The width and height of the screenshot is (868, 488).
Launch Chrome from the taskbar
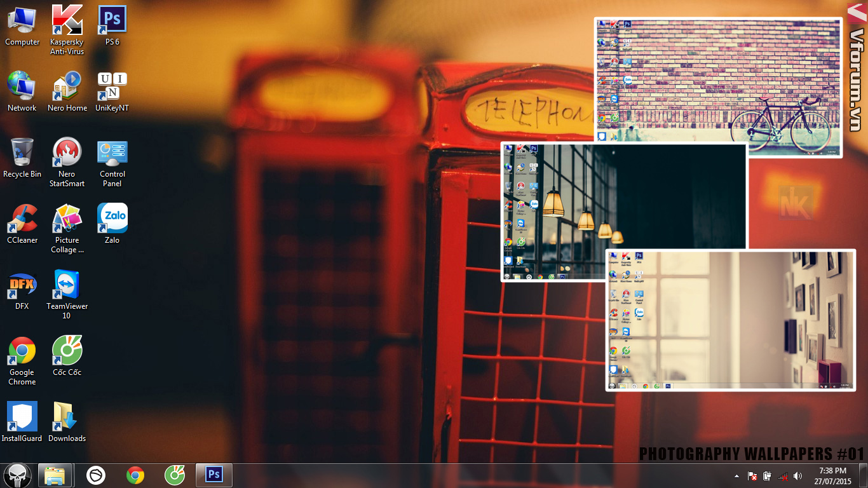135,475
